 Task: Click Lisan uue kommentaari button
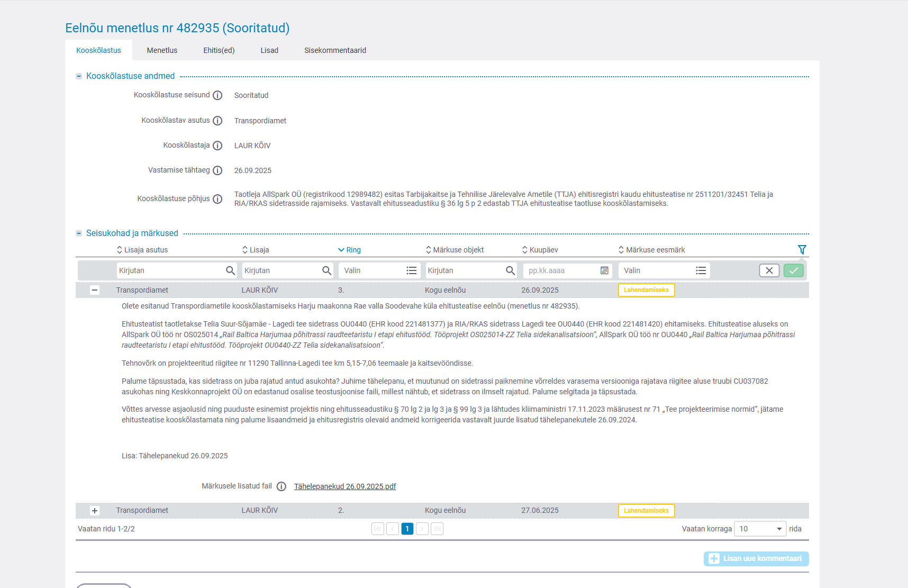tap(756, 558)
